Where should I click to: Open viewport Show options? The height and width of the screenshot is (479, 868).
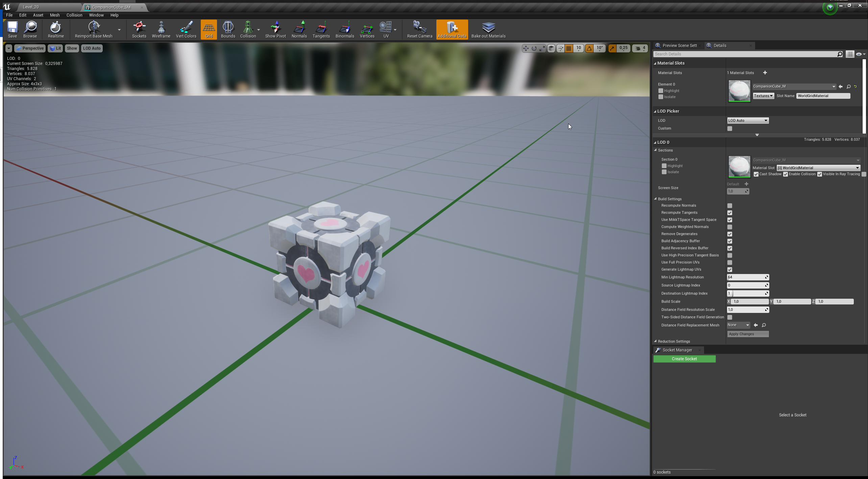(72, 48)
